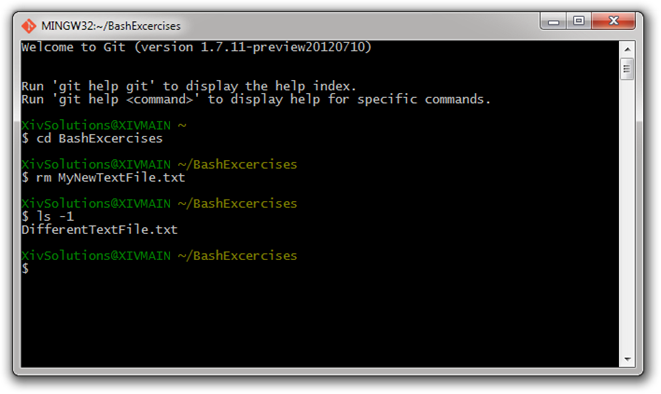
Task: Click the 'git help <command>' instruction line
Action: (256, 99)
